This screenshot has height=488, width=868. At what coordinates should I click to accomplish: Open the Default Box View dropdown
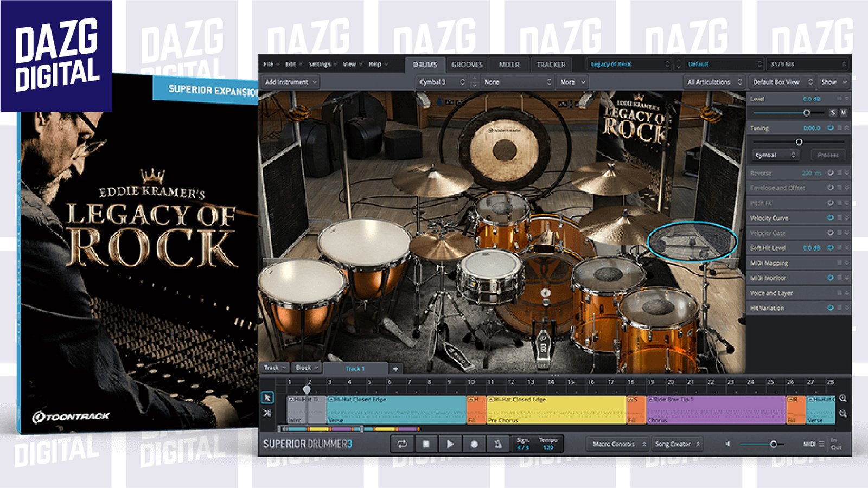(782, 82)
